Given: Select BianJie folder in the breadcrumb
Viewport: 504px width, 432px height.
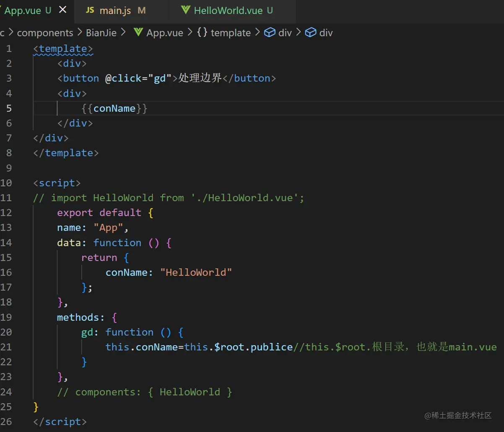Looking at the screenshot, I should pyautogui.click(x=101, y=33).
